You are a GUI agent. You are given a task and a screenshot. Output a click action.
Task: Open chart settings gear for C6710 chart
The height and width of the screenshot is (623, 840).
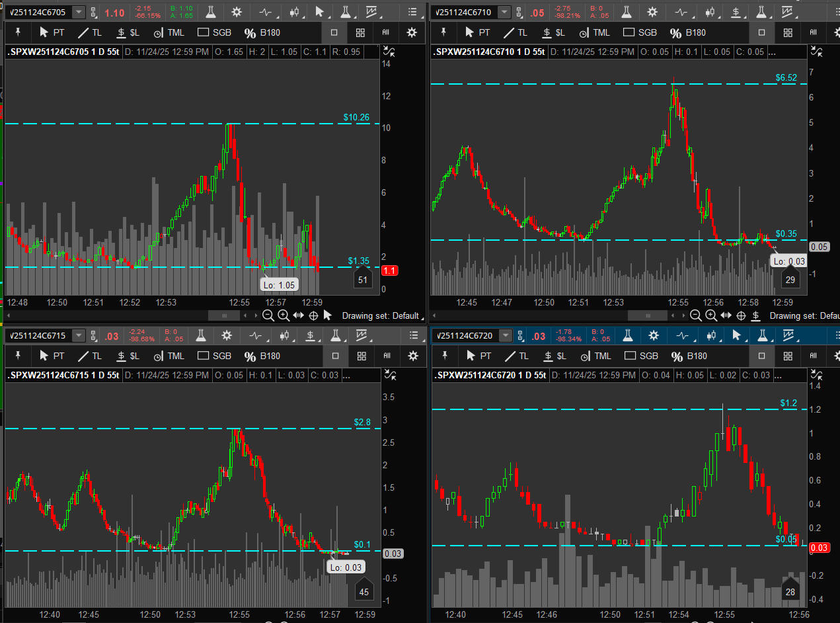click(x=652, y=12)
